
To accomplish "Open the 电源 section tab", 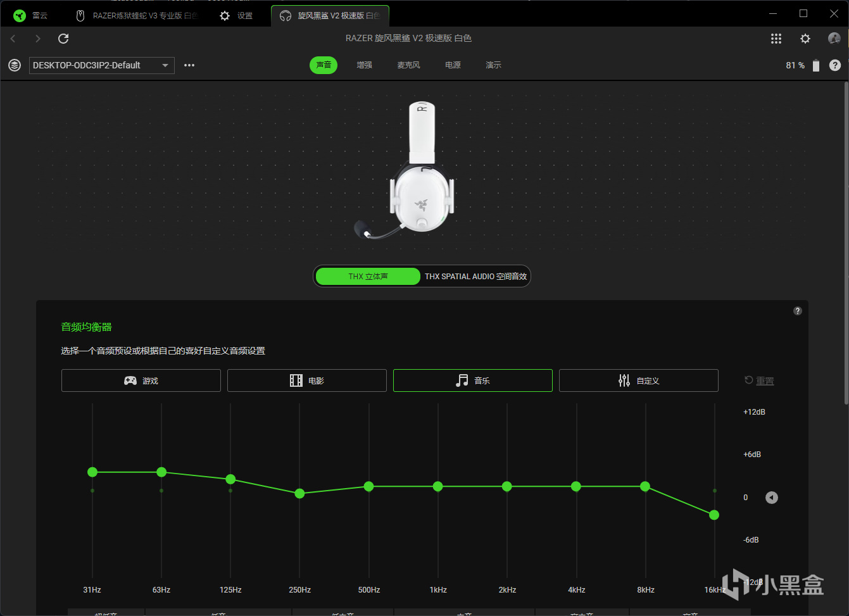I will pos(453,65).
